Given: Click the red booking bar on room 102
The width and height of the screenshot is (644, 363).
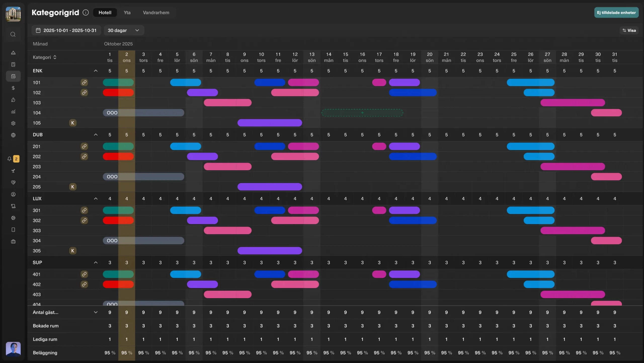Looking at the screenshot, I should pyautogui.click(x=118, y=93).
